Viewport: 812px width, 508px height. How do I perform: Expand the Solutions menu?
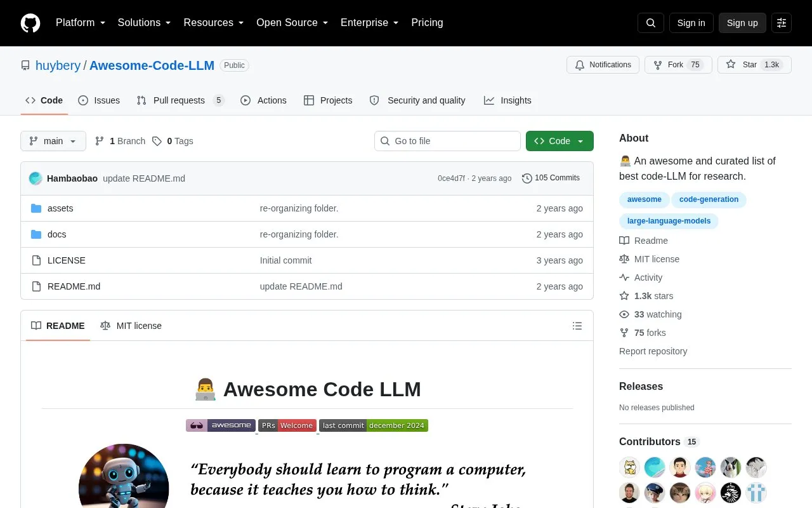click(145, 23)
